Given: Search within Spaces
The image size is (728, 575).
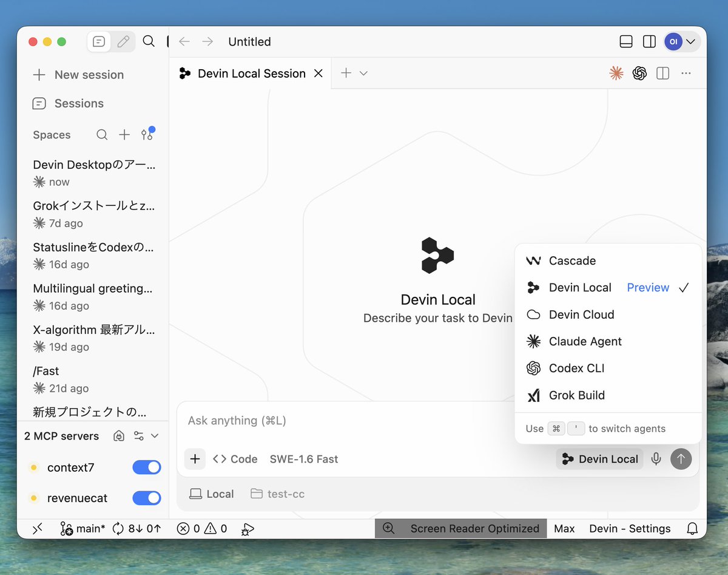Looking at the screenshot, I should (102, 135).
